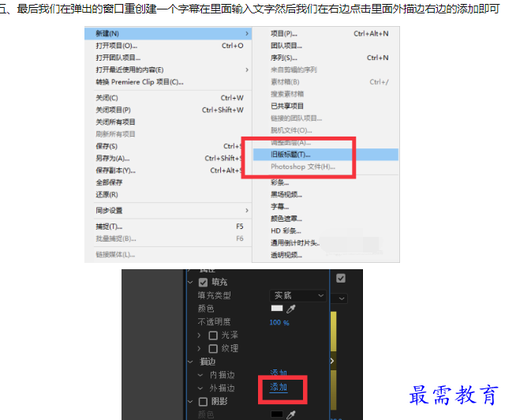Choose 脱机文件(O)... in the submenu
Viewport: 505px width, 420px height.
(326, 130)
